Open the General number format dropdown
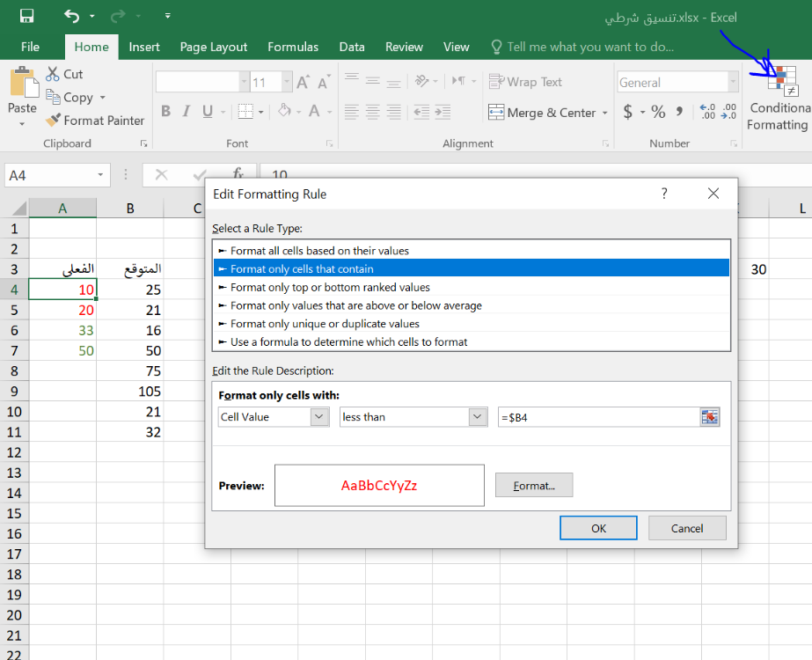This screenshot has height=660, width=812. pyautogui.click(x=732, y=83)
